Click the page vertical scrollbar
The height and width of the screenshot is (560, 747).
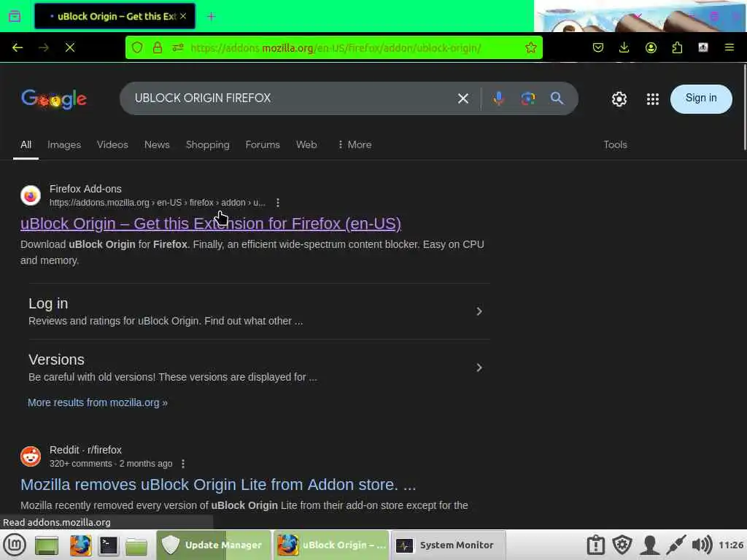[745, 107]
